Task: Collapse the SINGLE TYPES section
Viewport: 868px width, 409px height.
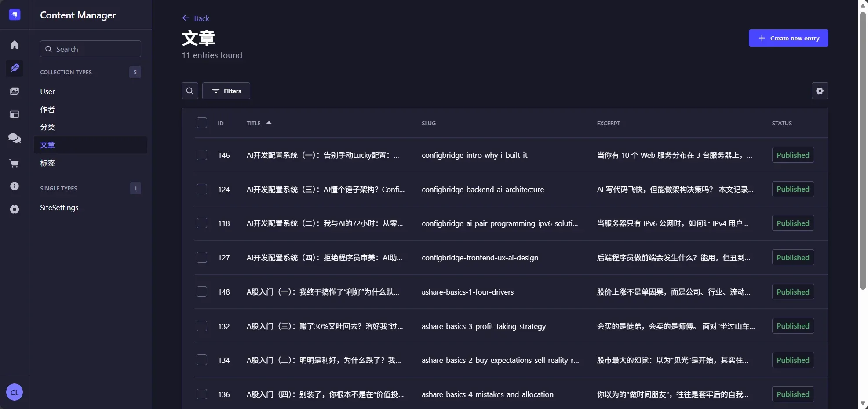Action: 58,188
